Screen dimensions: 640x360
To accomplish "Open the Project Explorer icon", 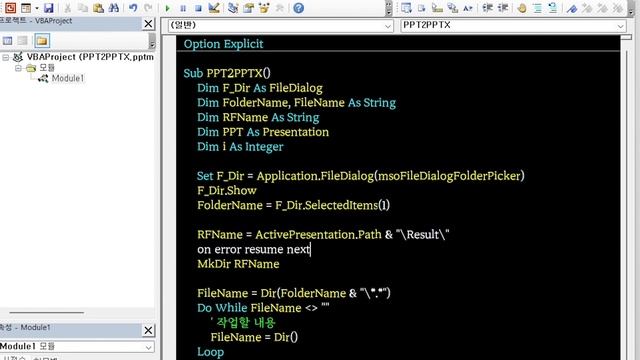I will [233, 8].
